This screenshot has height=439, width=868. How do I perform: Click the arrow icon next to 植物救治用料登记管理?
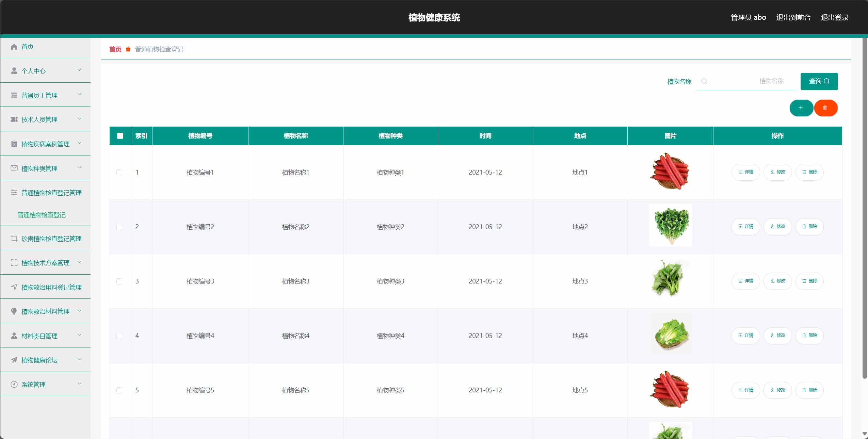pyautogui.click(x=14, y=287)
